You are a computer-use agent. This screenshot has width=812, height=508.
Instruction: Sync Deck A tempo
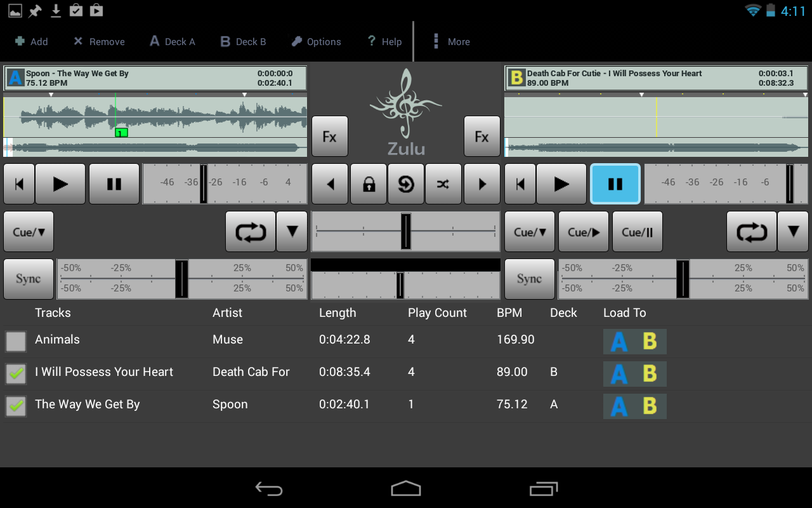pyautogui.click(x=29, y=279)
